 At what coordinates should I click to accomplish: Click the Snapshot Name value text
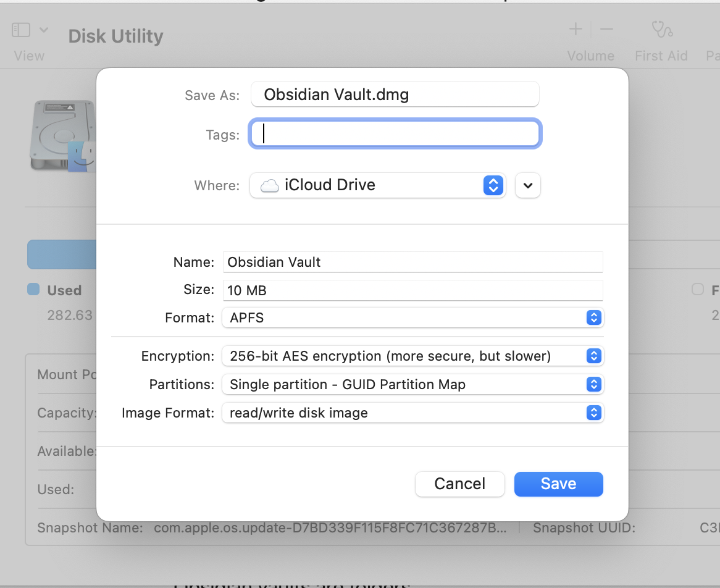point(330,528)
